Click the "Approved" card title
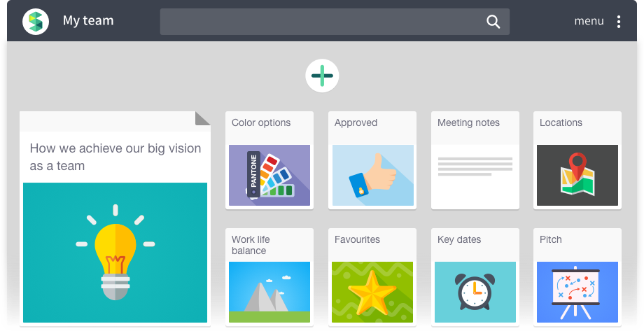 [x=356, y=122]
